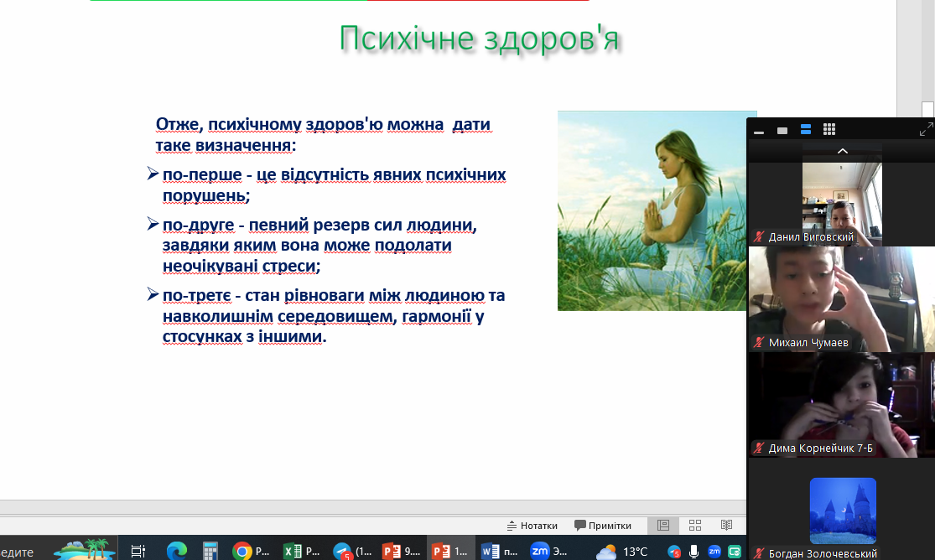Open Telegram from the taskbar
Screen dimensions: 935x560
[x=352, y=551]
